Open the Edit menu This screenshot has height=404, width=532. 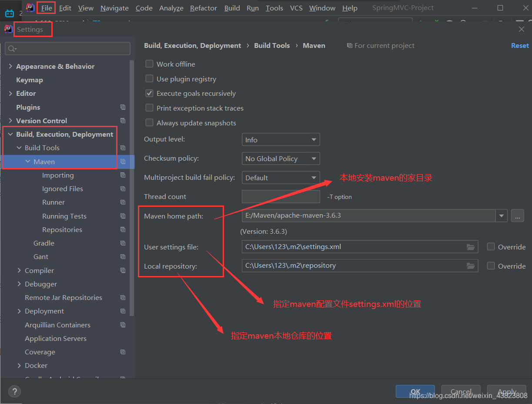[65, 8]
